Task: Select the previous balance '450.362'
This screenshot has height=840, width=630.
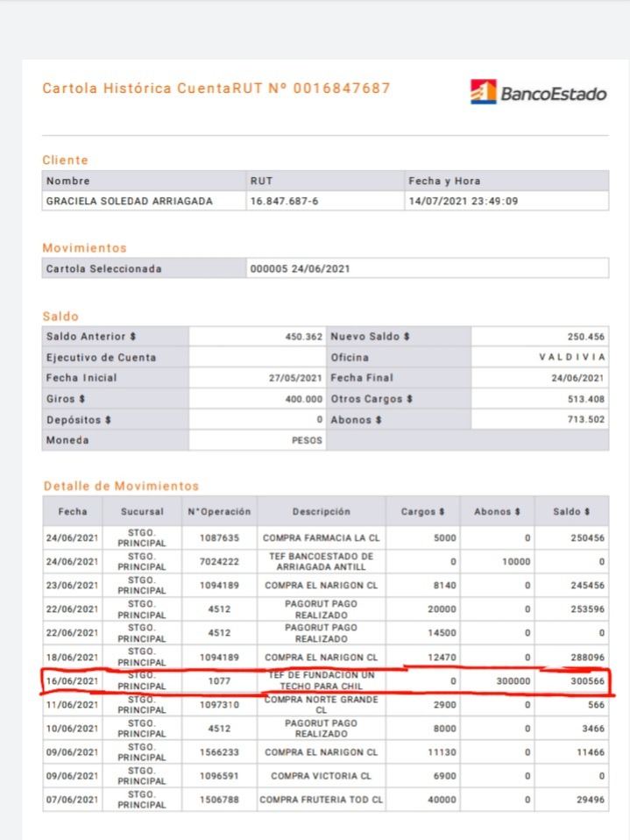Action: point(303,337)
